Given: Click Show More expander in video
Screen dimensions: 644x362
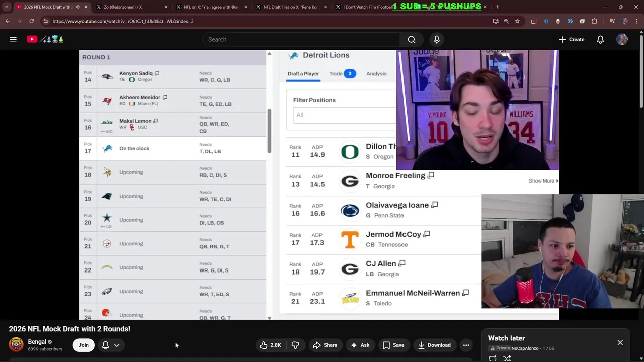Looking at the screenshot, I should [543, 181].
